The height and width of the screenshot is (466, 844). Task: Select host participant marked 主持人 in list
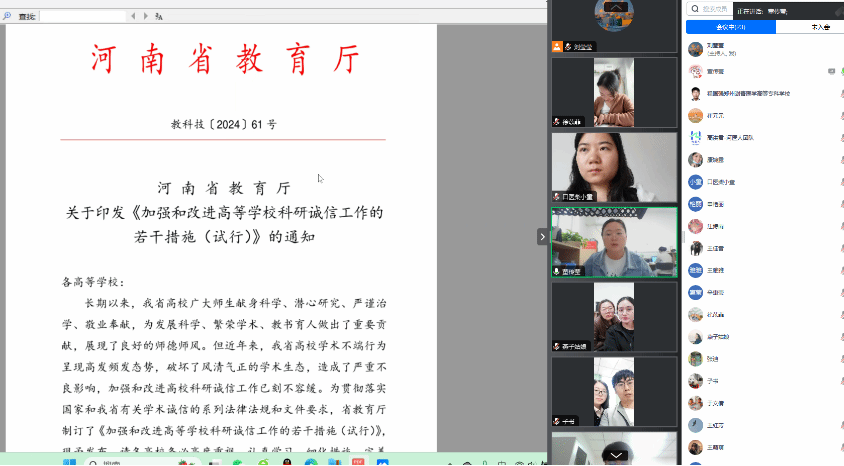[764, 49]
